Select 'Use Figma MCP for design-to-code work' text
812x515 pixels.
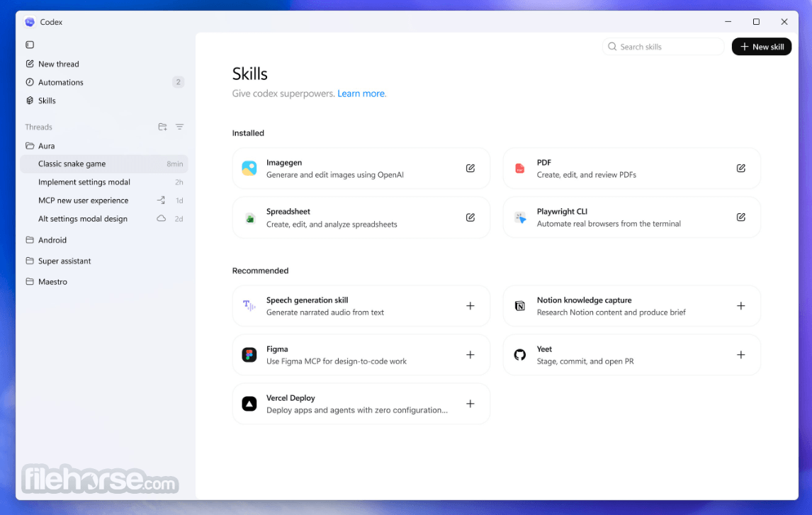click(x=336, y=361)
